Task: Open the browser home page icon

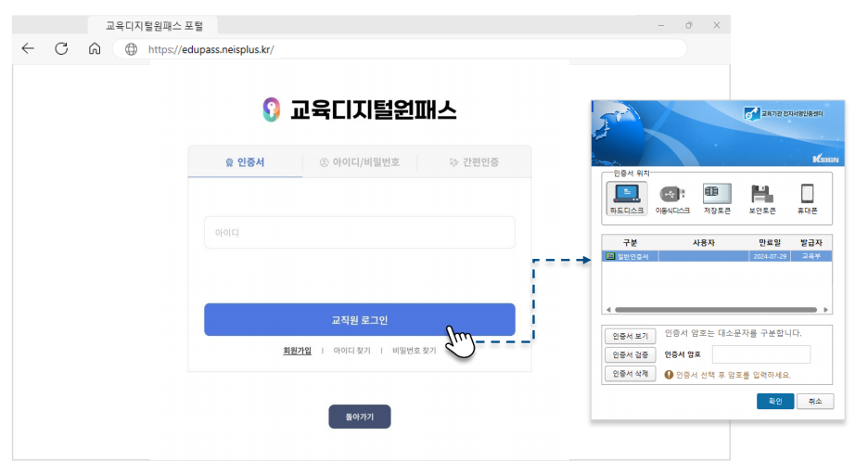Action: click(95, 49)
